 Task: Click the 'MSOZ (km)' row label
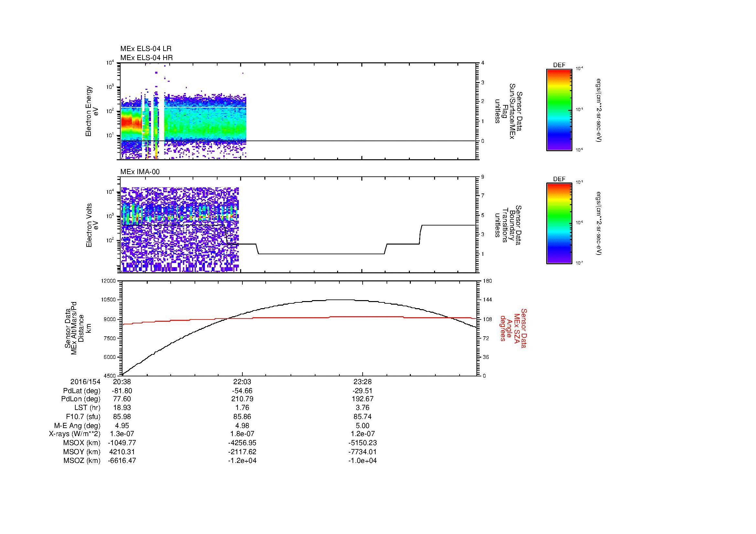(82, 461)
